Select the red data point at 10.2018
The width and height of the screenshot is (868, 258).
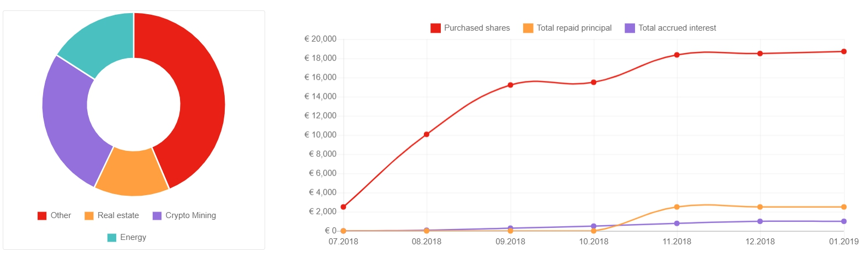point(594,83)
